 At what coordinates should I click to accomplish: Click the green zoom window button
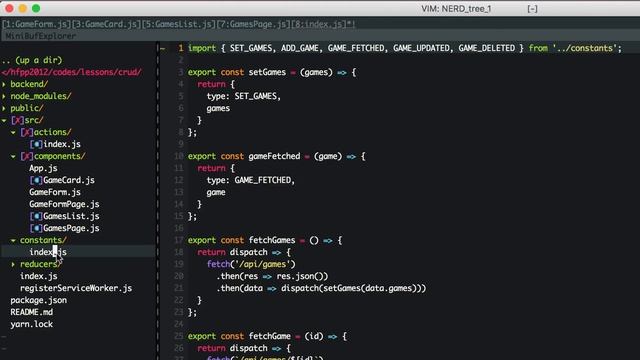click(36, 8)
